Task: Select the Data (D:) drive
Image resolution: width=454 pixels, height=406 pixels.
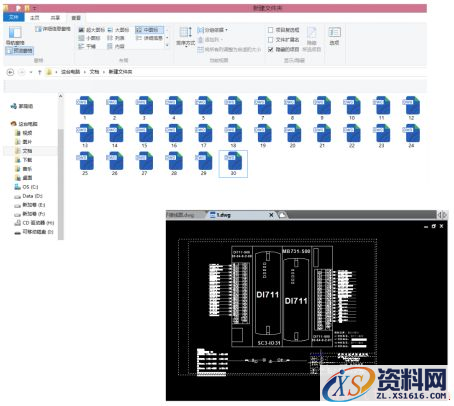Action: pyautogui.click(x=28, y=196)
